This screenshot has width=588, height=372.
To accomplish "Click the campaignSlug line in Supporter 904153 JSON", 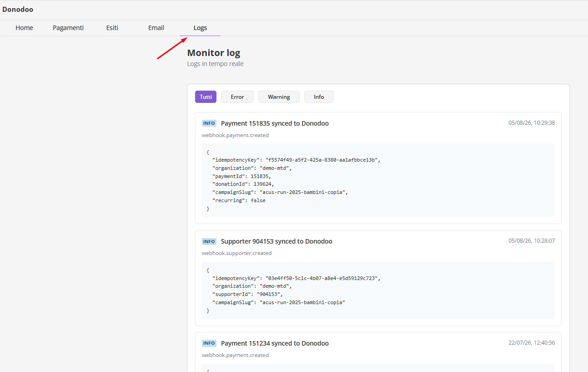I will 278,302.
